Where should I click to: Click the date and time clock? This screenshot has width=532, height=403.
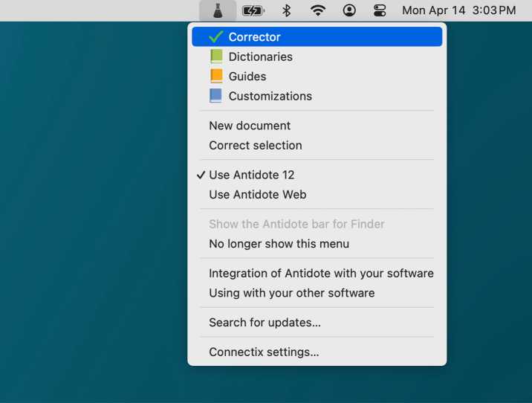pos(458,10)
